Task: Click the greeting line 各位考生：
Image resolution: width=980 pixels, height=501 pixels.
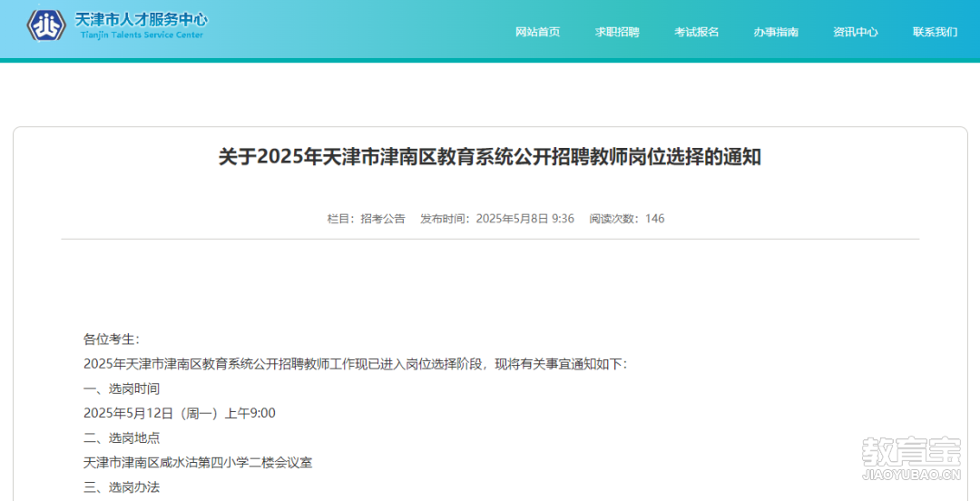Action: (112, 339)
